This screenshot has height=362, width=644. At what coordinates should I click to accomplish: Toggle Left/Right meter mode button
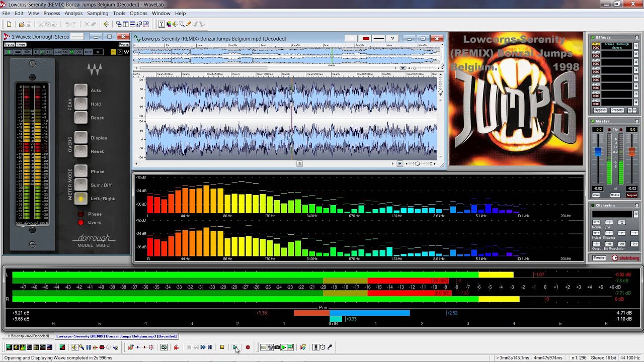pos(80,199)
